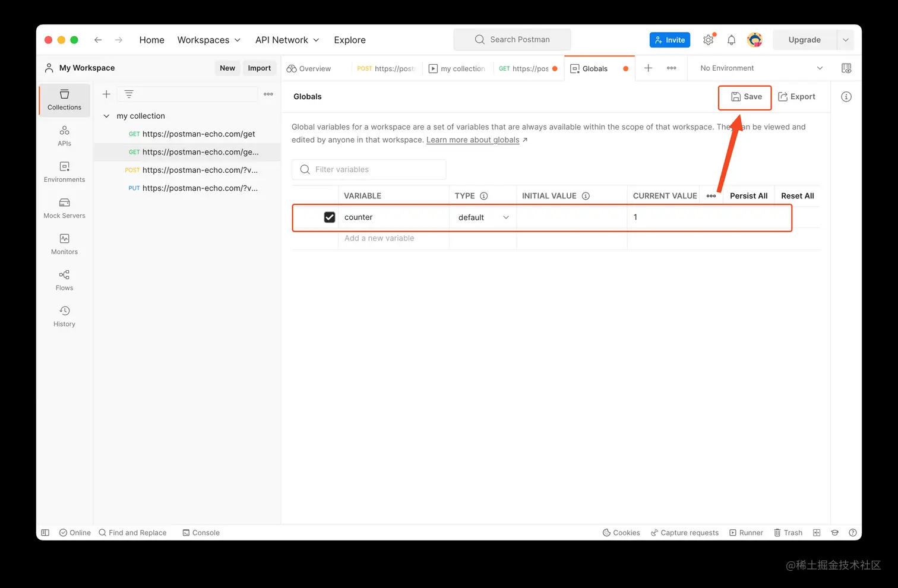Open the Bootcamp icon in status bar
Image resolution: width=898 pixels, height=588 pixels.
coord(835,533)
